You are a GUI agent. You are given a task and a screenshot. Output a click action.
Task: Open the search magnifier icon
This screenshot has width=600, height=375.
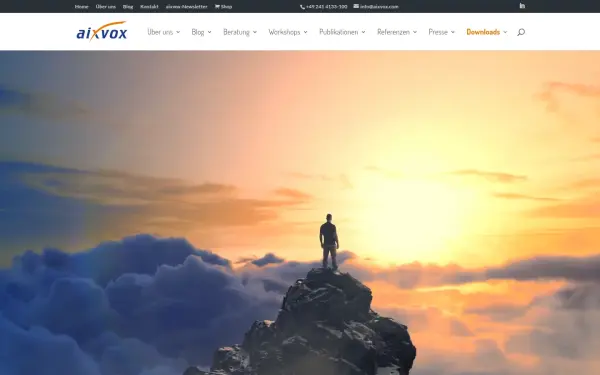tap(521, 32)
